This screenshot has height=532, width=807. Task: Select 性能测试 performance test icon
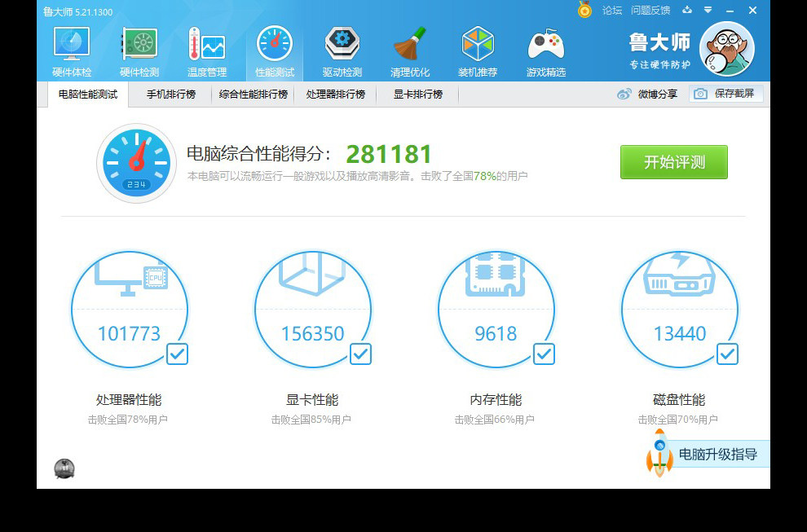[x=275, y=52]
